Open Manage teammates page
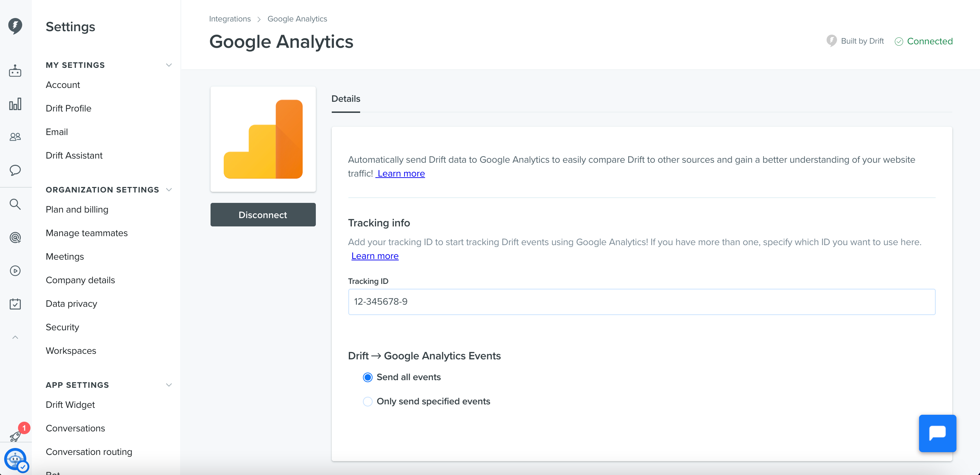Image resolution: width=980 pixels, height=475 pixels. [86, 233]
